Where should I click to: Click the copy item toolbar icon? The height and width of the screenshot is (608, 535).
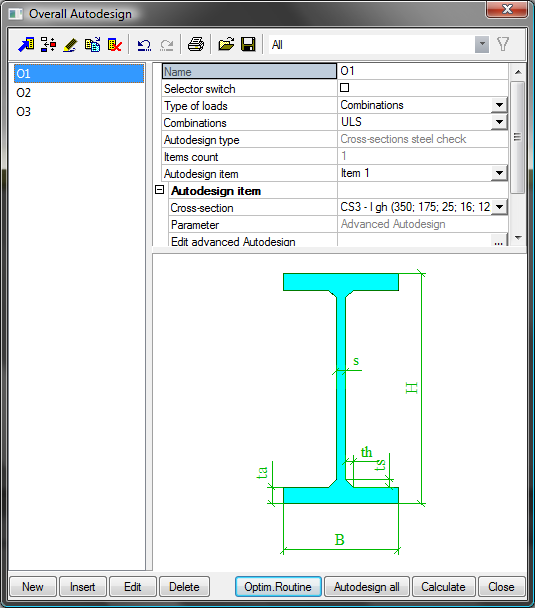pos(93,45)
